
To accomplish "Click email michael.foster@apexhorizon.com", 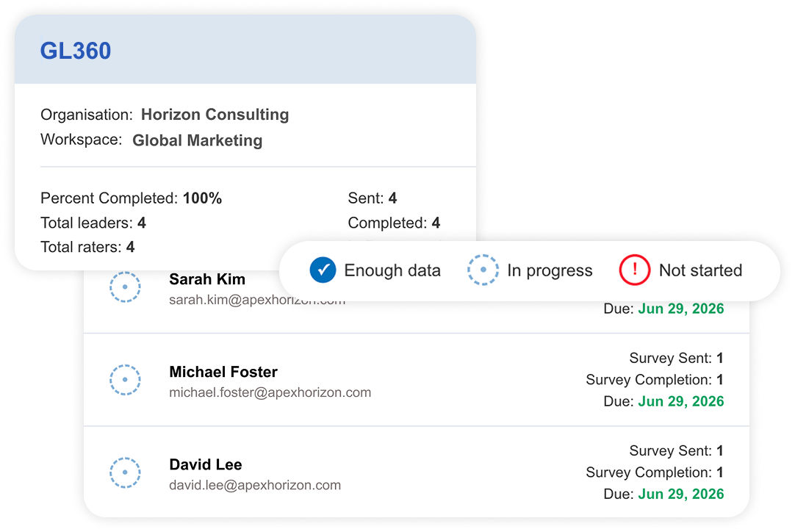I will 270,392.
